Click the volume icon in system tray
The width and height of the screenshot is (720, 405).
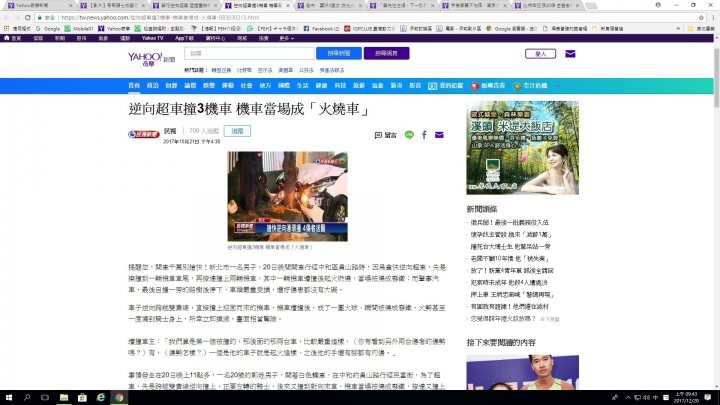pyautogui.click(x=647, y=398)
